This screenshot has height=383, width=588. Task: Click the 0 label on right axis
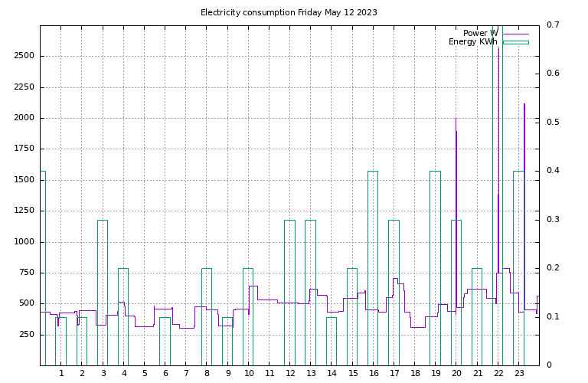coord(549,365)
